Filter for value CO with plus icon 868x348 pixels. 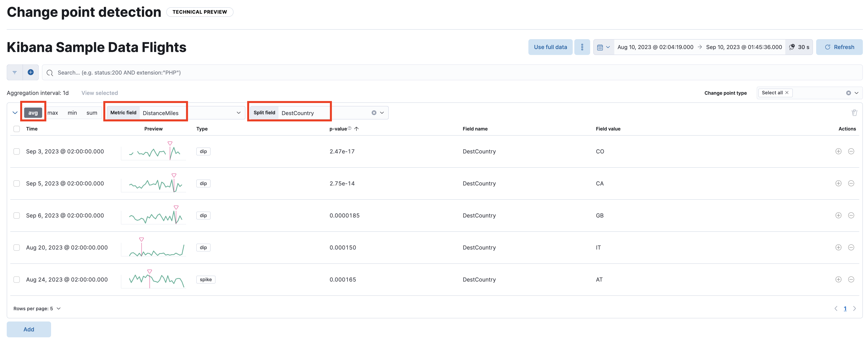click(x=838, y=151)
